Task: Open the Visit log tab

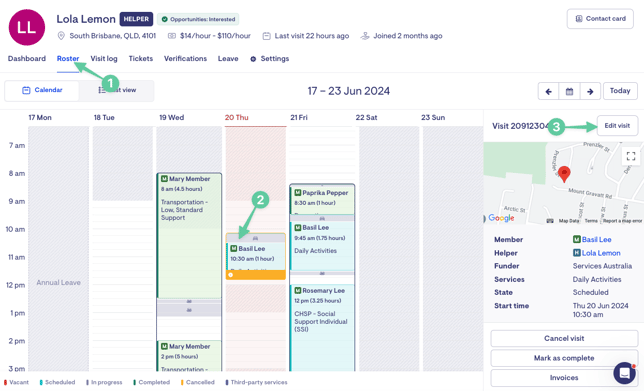Action: (104, 59)
